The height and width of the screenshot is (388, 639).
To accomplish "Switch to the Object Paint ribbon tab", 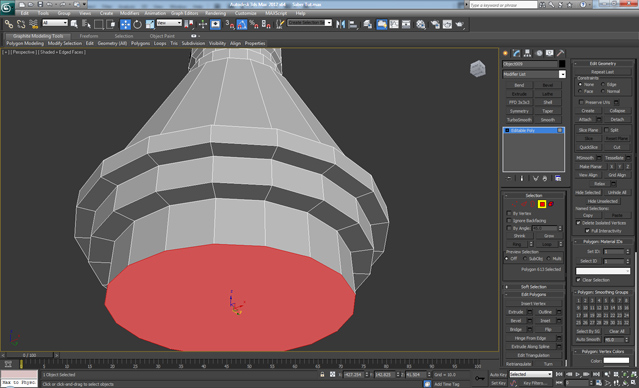I will tap(162, 36).
